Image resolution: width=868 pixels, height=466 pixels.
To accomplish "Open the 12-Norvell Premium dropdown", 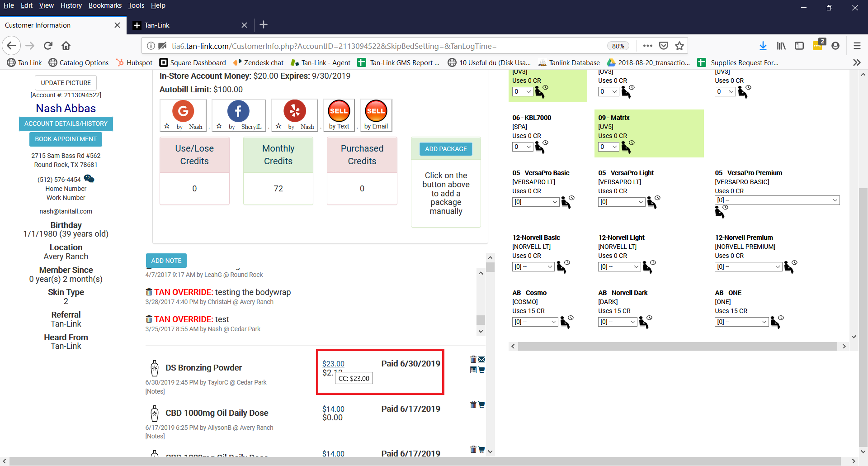I will (749, 266).
